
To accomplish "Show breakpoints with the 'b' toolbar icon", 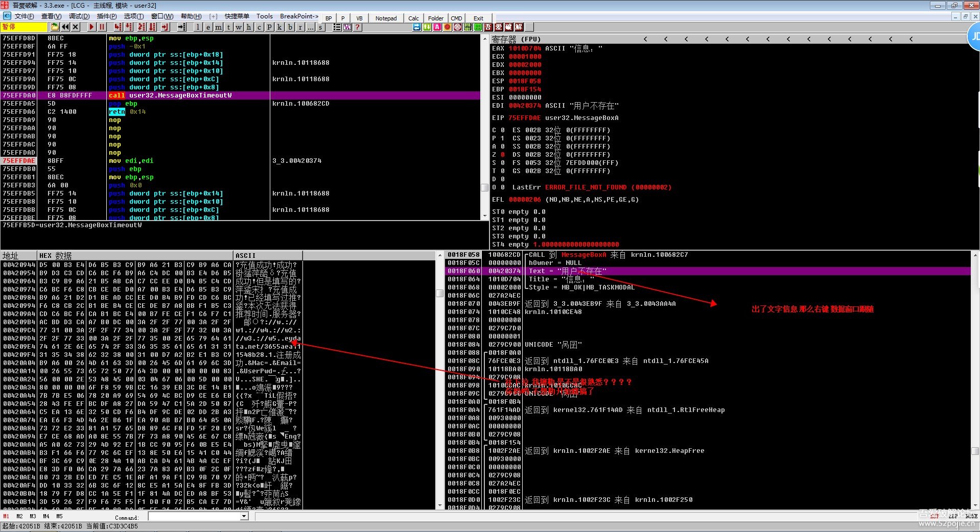I will (290, 27).
